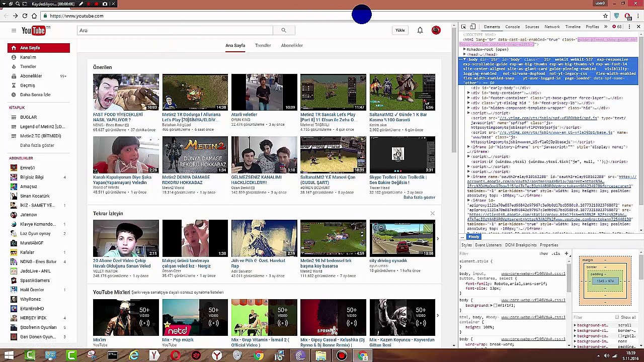Launch Internet Explorer from the taskbar
Image resolution: width=644 pixels, height=362 pixels.
pos(133,356)
